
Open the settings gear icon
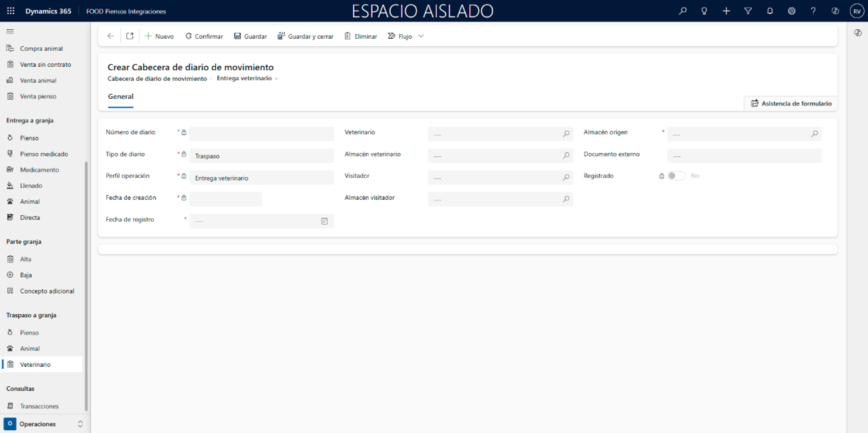(x=791, y=11)
